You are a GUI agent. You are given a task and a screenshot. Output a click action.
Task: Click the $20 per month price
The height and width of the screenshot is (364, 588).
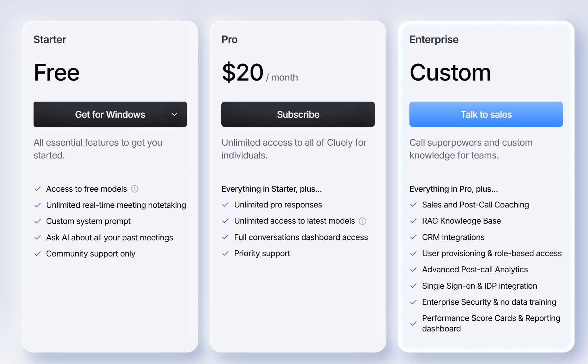coord(260,73)
